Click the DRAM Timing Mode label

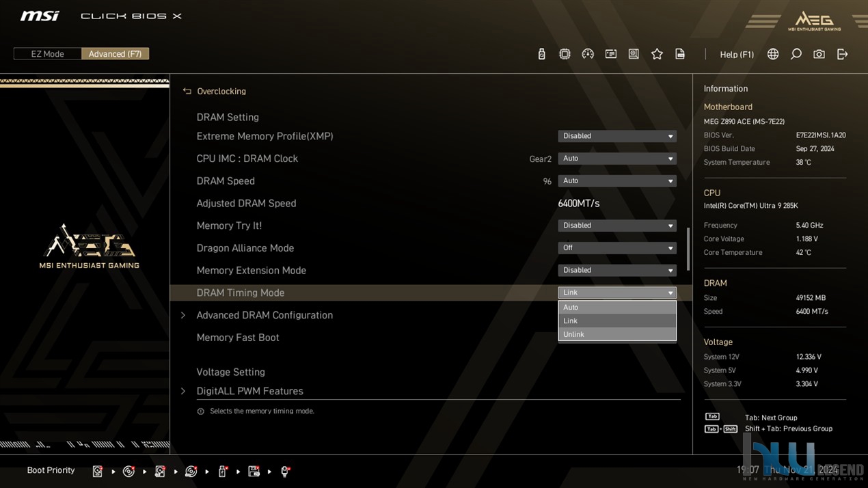point(241,293)
